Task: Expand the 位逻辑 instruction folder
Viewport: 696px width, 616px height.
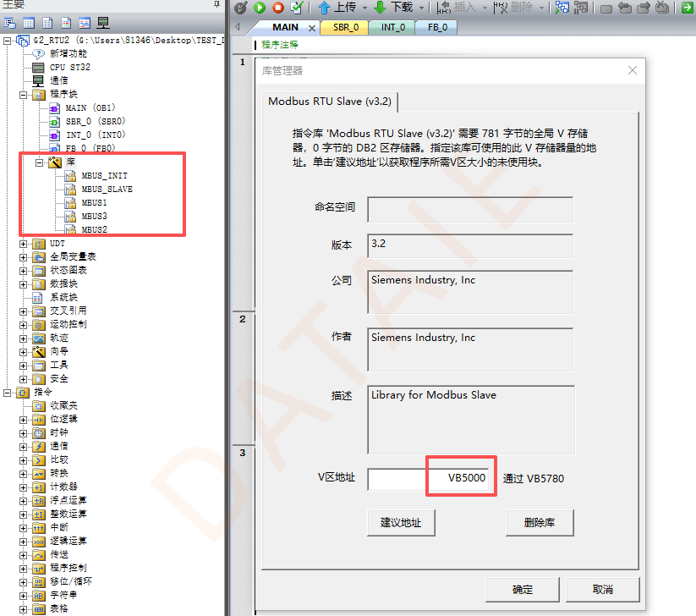Action: pyautogui.click(x=23, y=420)
